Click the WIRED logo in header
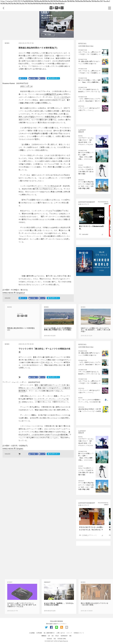 click(x=57, y=8)
